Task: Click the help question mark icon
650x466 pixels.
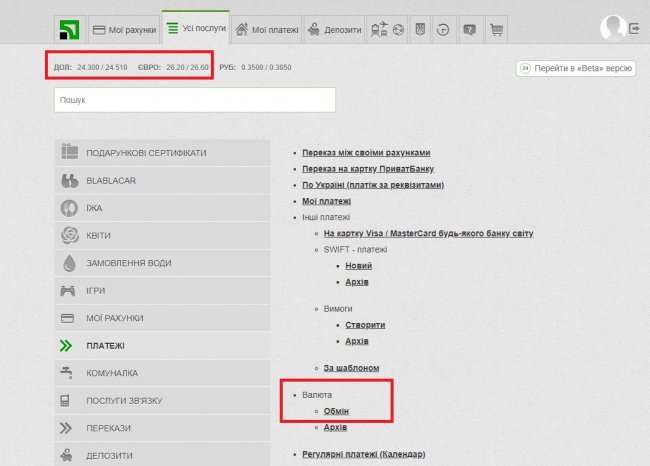Action: tap(469, 30)
